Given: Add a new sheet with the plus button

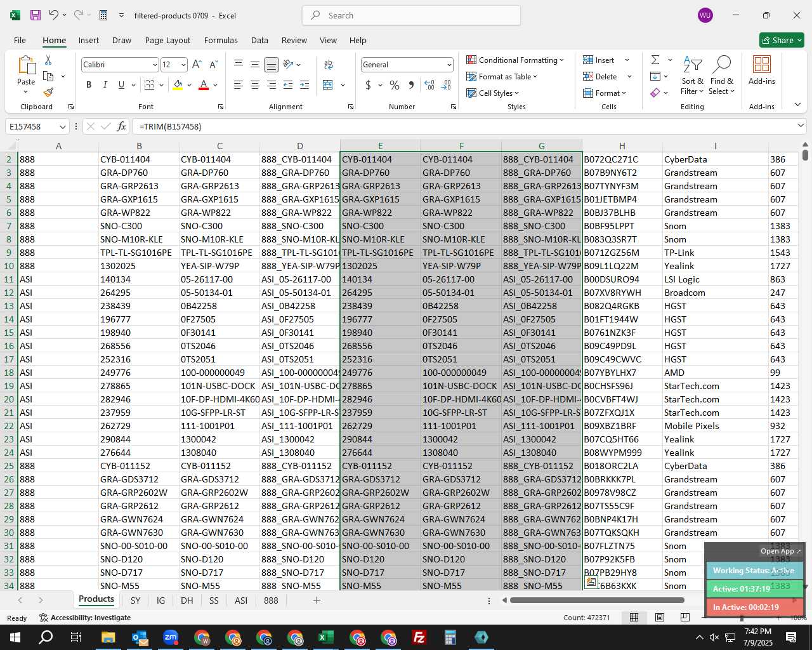Looking at the screenshot, I should [317, 600].
